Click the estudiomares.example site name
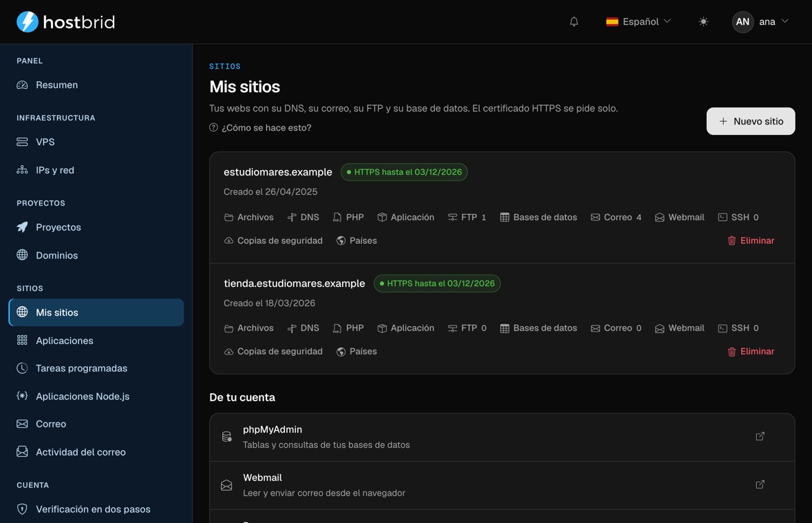Screen dimensions: 812x523 tap(277, 172)
